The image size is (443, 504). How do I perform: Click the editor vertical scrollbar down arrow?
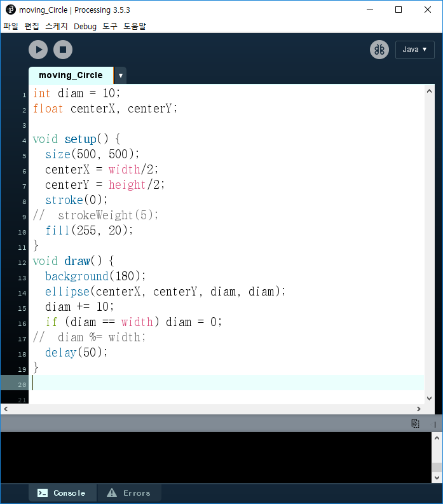pos(429,398)
